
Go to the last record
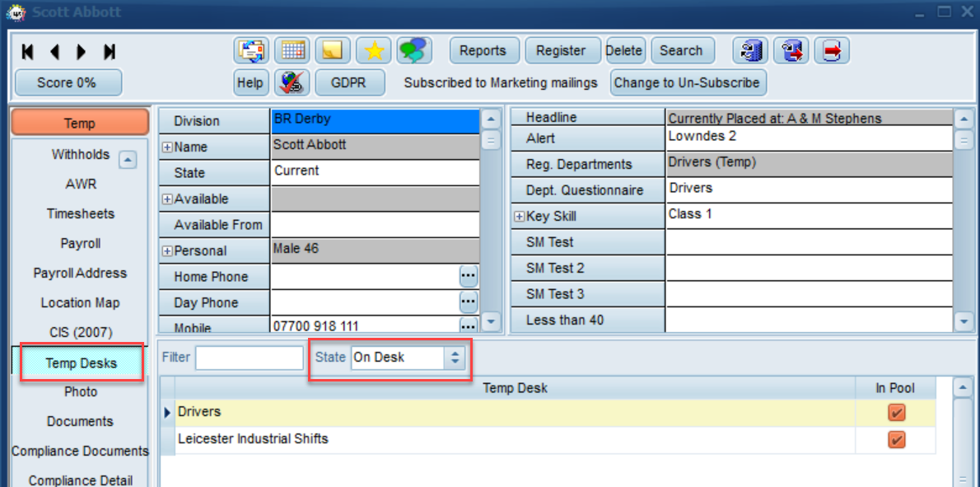click(110, 52)
